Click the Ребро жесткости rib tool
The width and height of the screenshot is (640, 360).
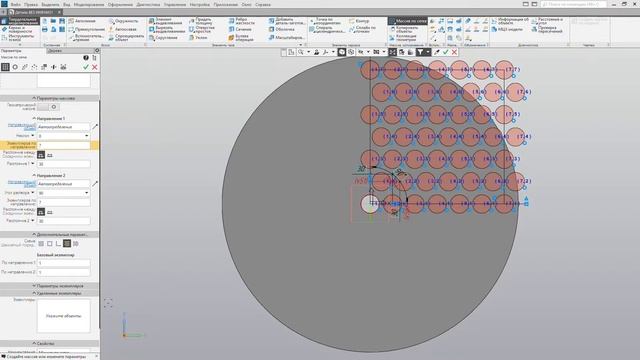pos(241,21)
